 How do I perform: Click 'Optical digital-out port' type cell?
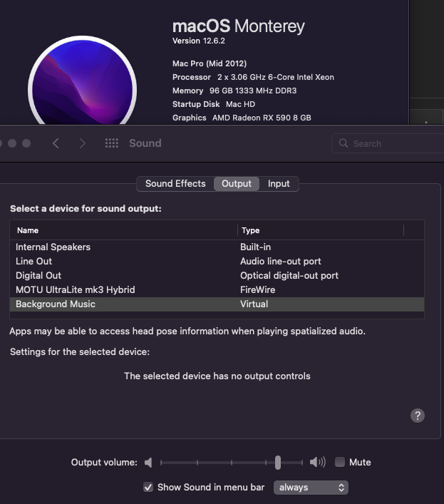(289, 275)
